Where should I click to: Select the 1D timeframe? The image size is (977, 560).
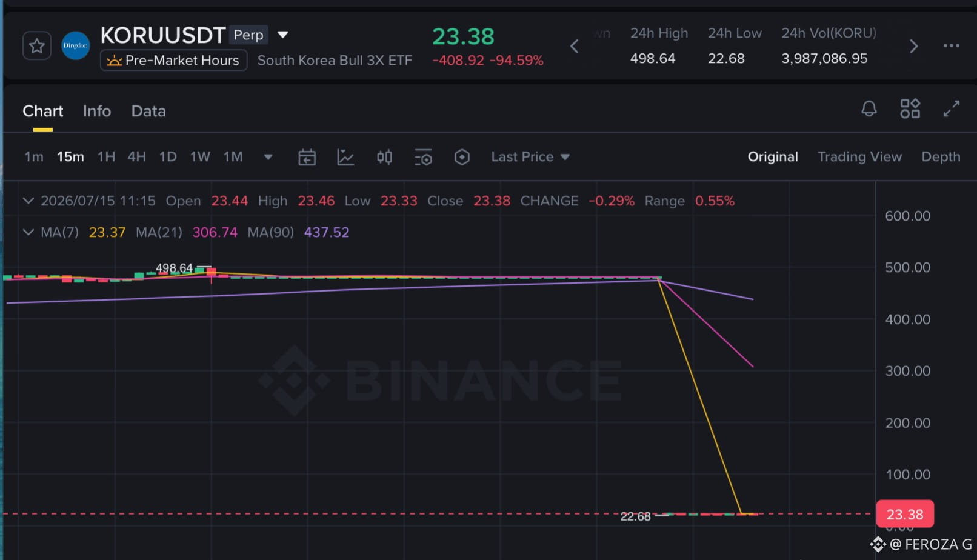(x=168, y=157)
